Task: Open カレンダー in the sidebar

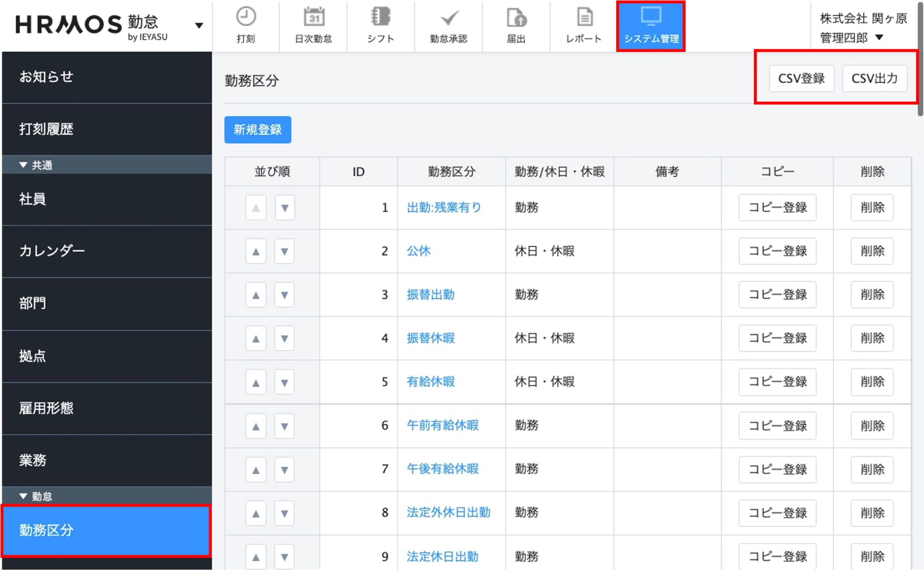Action: point(52,251)
